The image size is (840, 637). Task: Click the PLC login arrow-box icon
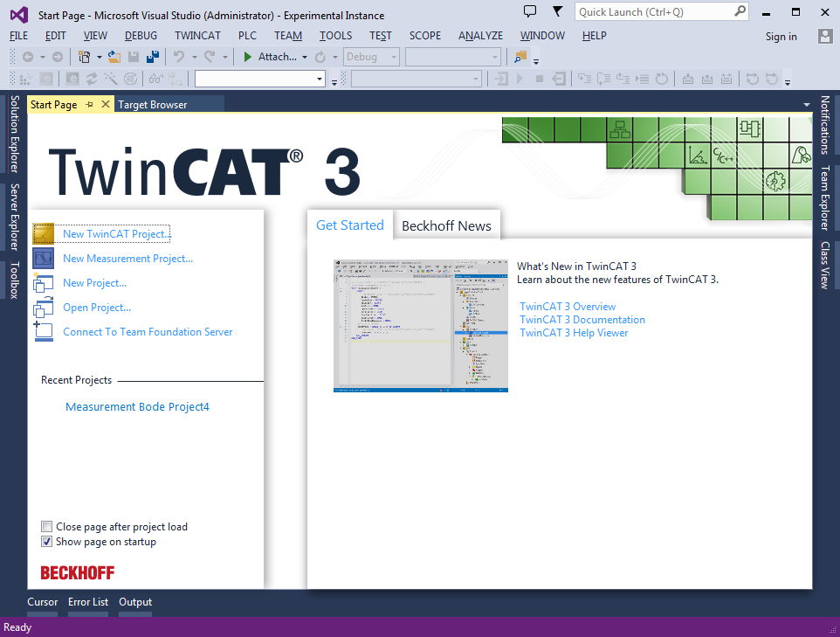click(x=501, y=80)
